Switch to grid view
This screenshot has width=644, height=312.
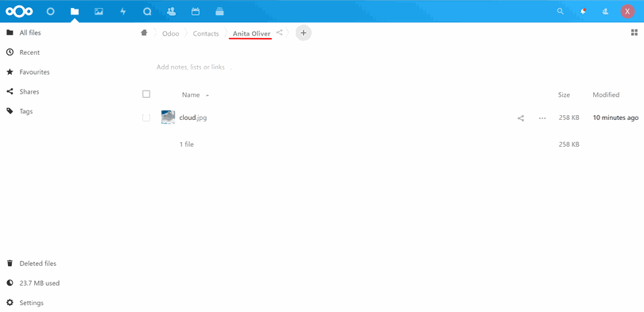click(634, 33)
